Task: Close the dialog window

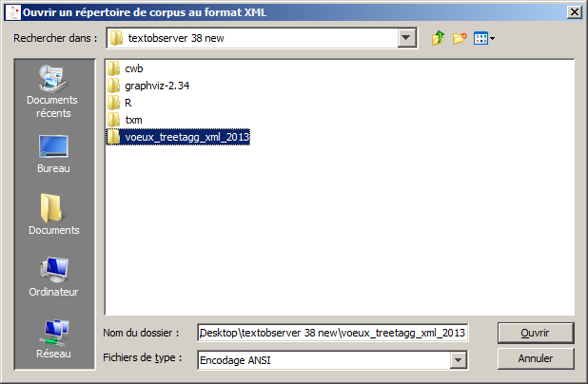Action: [x=575, y=12]
